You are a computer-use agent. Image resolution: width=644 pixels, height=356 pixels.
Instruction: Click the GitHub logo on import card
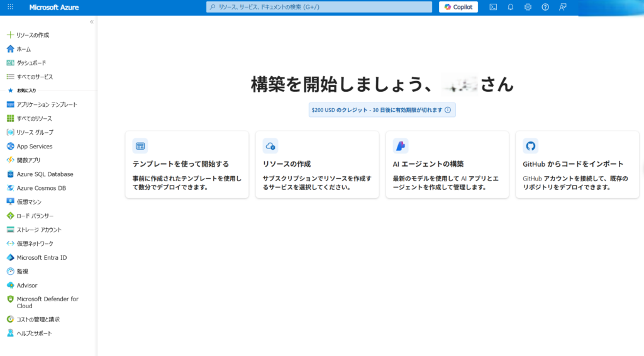pos(531,146)
